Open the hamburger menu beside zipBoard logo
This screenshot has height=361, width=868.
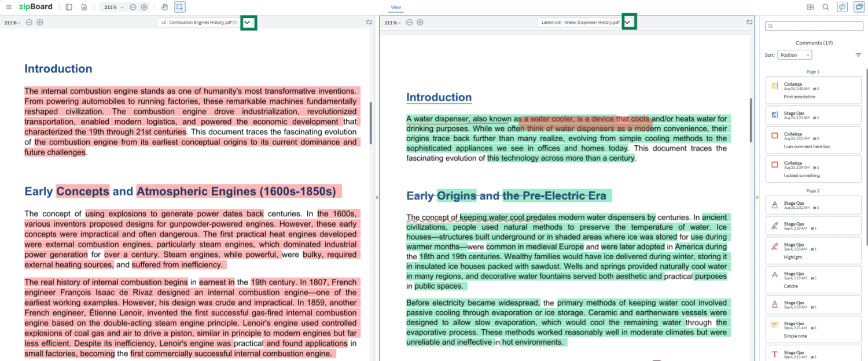[x=8, y=7]
